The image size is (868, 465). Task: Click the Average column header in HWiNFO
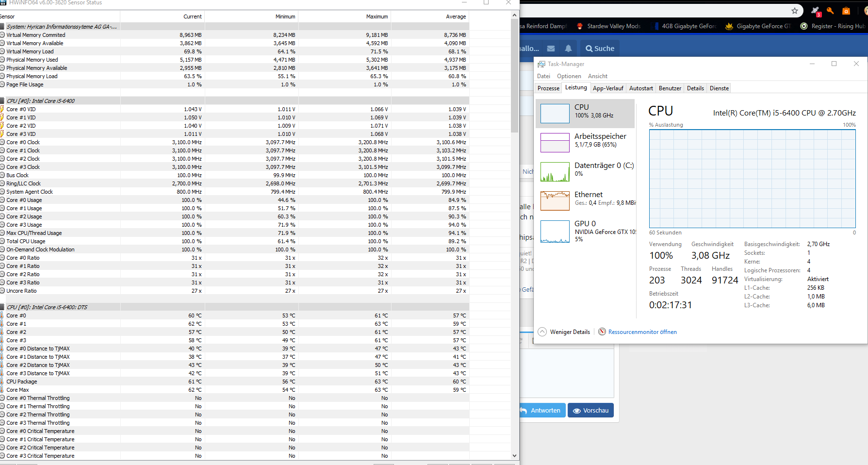pos(430,17)
